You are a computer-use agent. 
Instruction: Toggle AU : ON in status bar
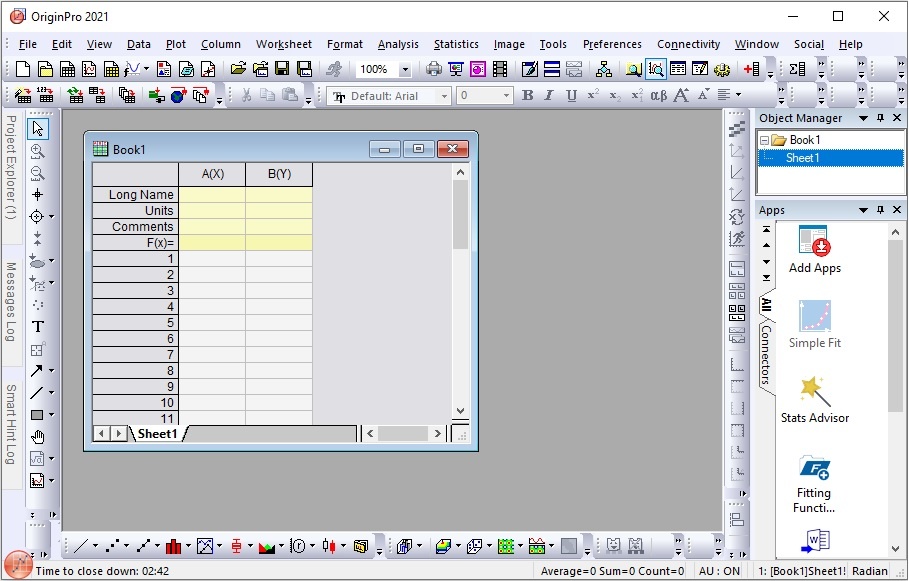[719, 571]
